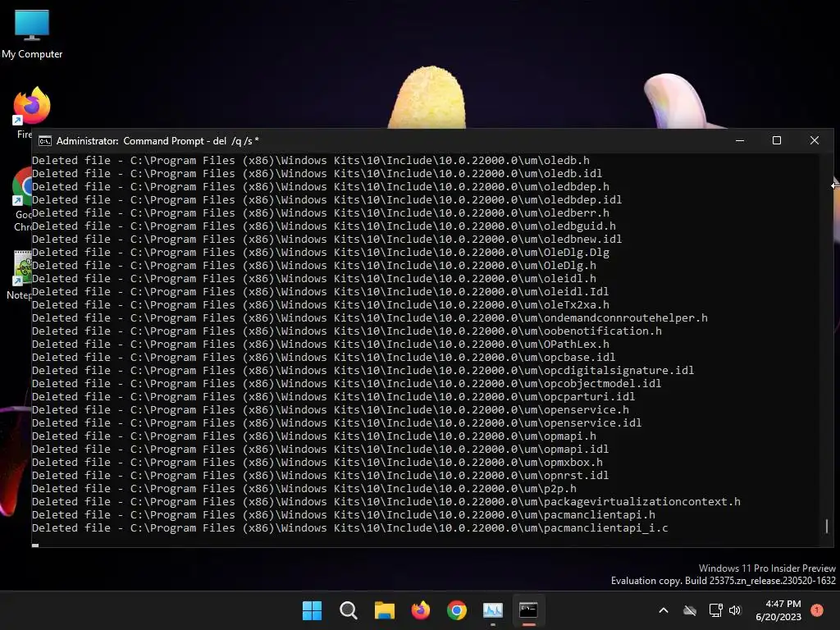Screen dimensions: 840x630
Task: Open Windows Start menu
Action: pos(312,610)
